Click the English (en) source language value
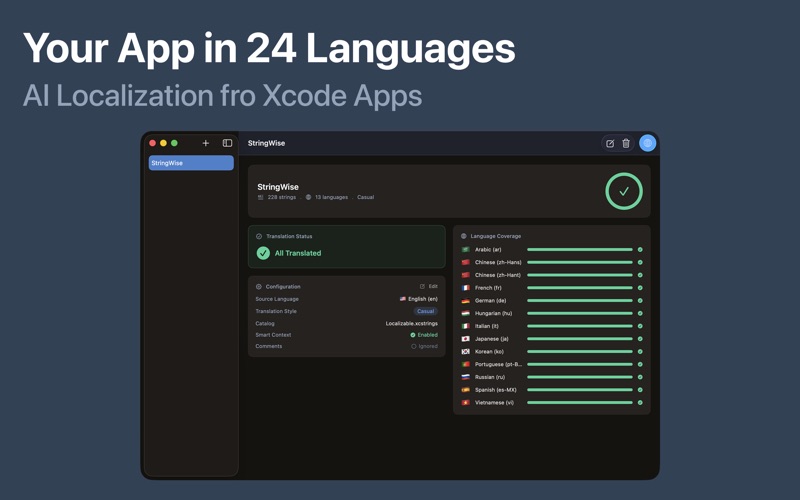Screen dimensions: 800x500 pos(419,299)
